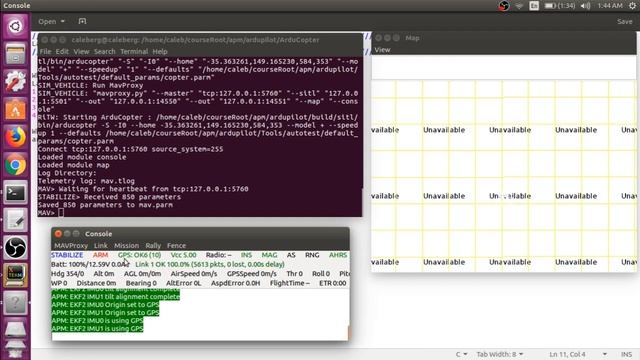Click Save in the gedit header
Image resolution: width=640 pixels, height=360 pixels.
(x=624, y=21)
